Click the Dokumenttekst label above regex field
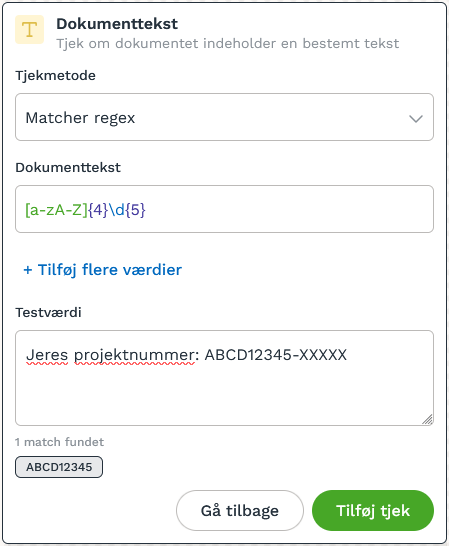The image size is (449, 546). [68, 167]
